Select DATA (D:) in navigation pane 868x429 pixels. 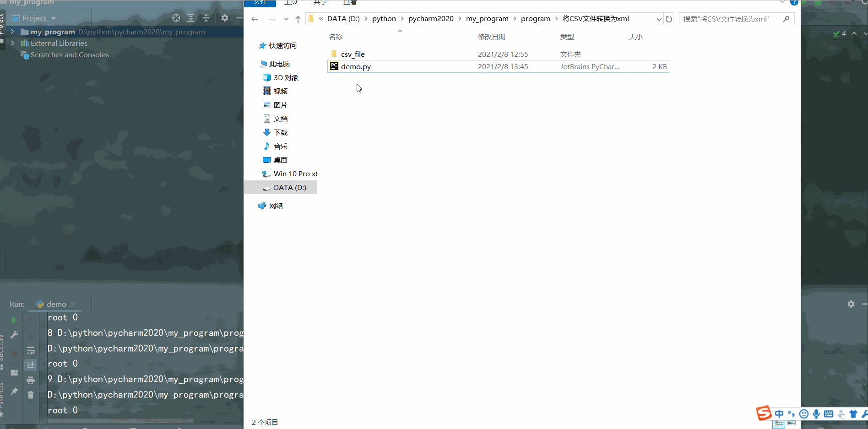pos(289,187)
